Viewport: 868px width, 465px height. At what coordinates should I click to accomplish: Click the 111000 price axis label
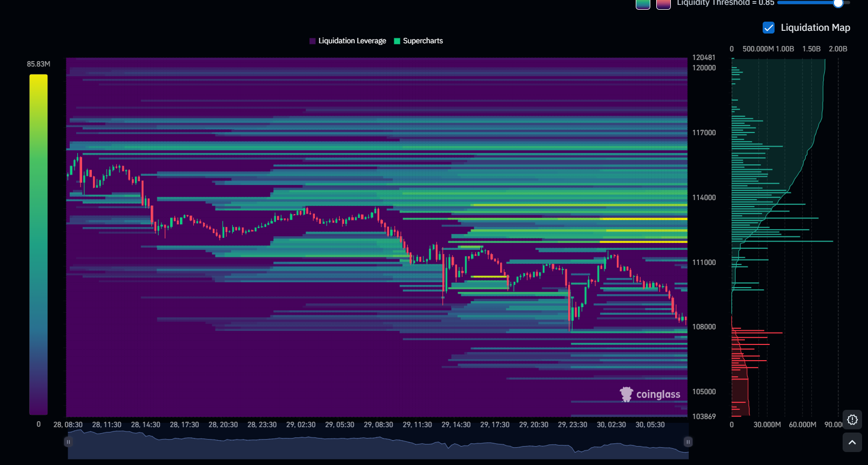click(704, 262)
